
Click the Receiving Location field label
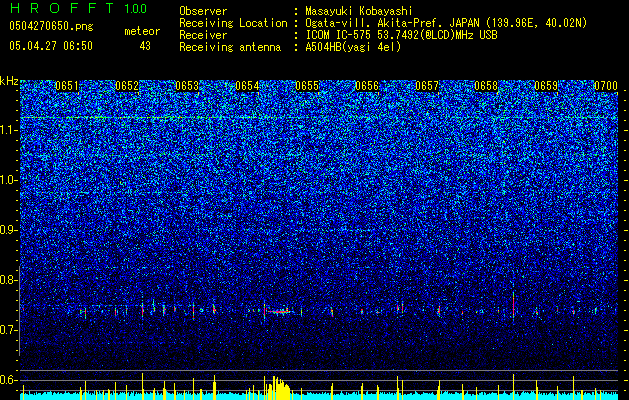click(x=233, y=23)
